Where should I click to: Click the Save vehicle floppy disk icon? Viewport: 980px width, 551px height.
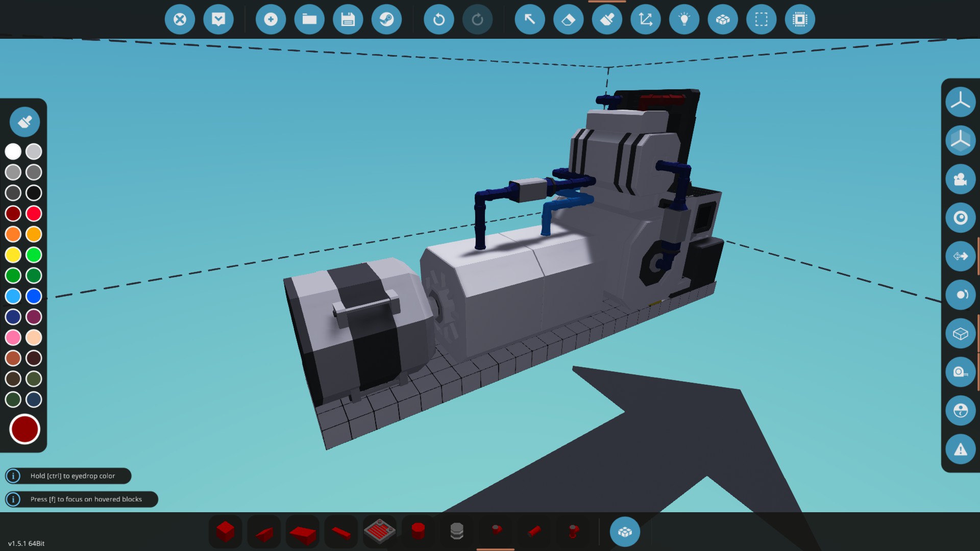(x=348, y=19)
